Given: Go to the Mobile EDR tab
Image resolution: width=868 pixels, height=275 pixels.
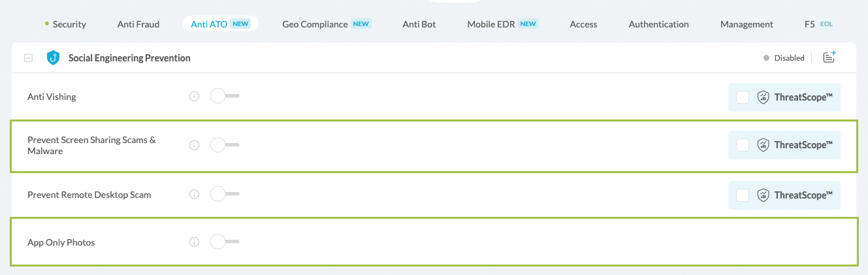Looking at the screenshot, I should click(x=491, y=24).
